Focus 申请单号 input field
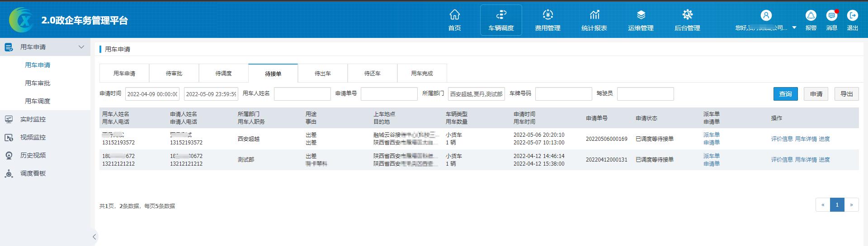 pyautogui.click(x=389, y=94)
